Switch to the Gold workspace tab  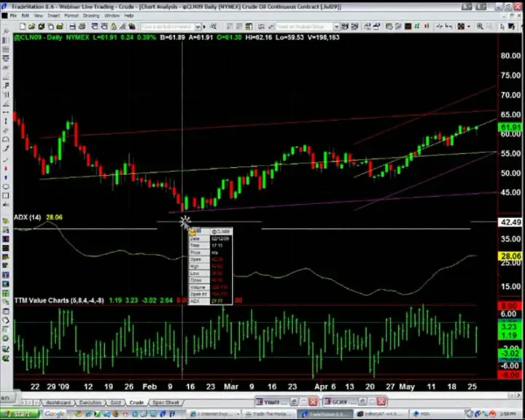click(x=115, y=402)
